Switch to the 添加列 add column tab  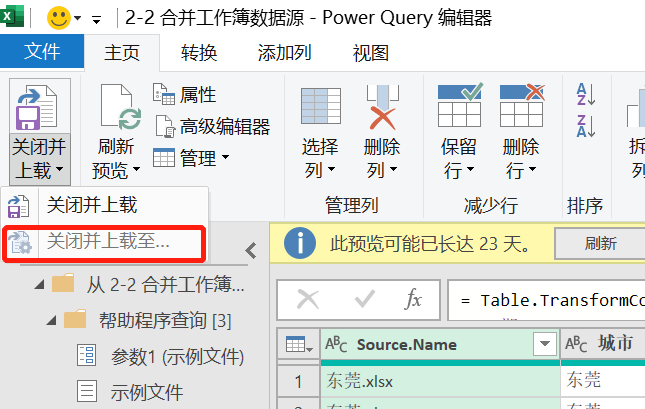[x=285, y=53]
